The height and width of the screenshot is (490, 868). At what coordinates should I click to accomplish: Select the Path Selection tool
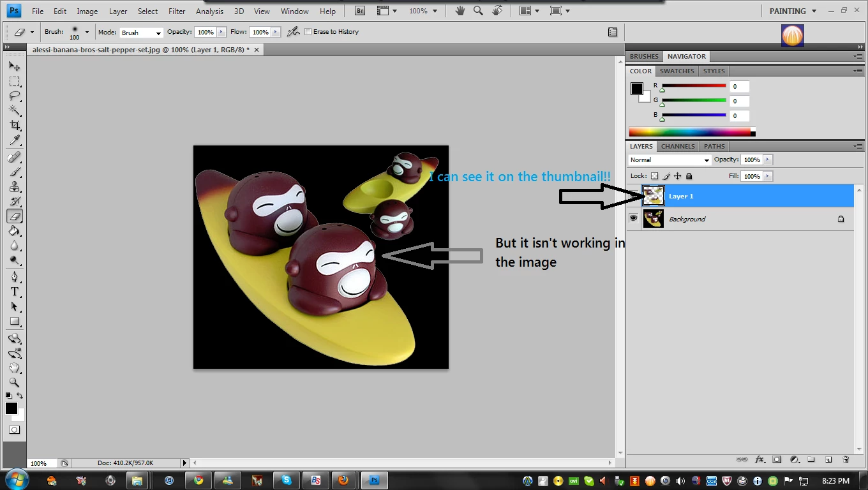pyautogui.click(x=14, y=306)
